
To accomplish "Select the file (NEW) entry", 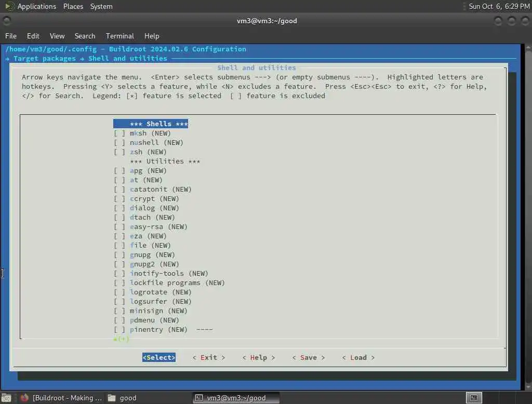I will 150,245.
